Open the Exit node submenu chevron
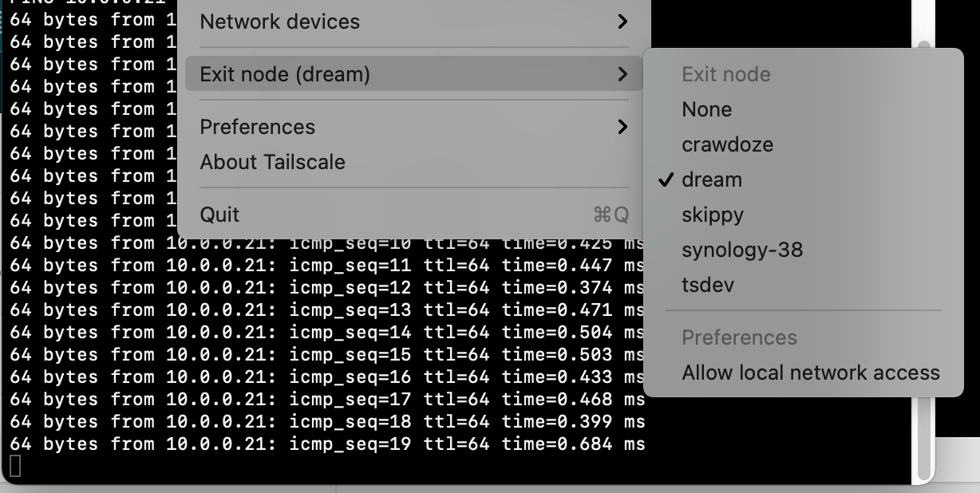Image resolution: width=980 pixels, height=493 pixels. click(x=622, y=73)
